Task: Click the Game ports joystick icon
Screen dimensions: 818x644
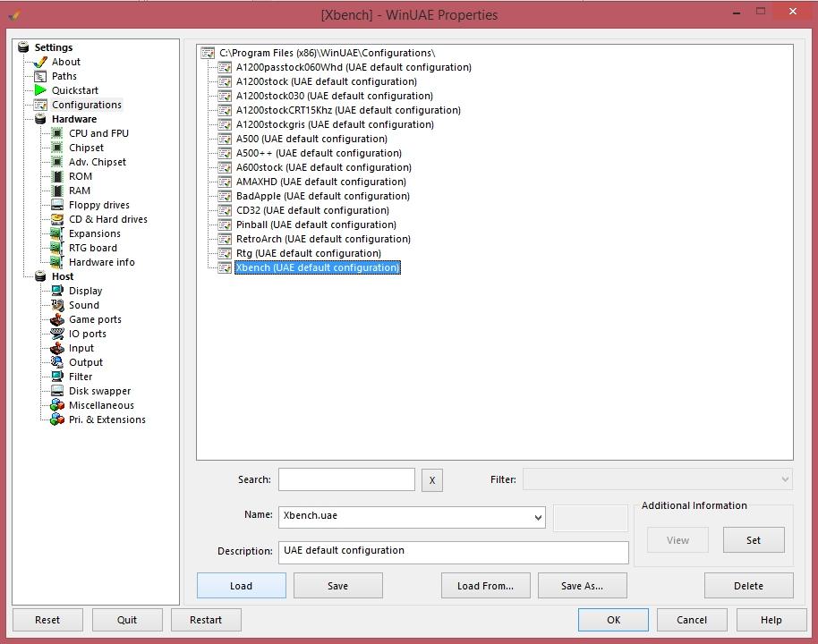Action: 57,319
